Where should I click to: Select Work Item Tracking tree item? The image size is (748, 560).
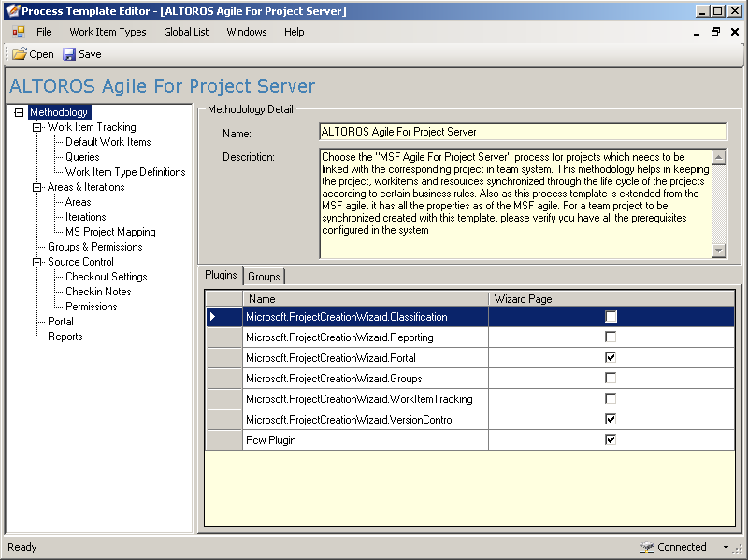[92, 127]
